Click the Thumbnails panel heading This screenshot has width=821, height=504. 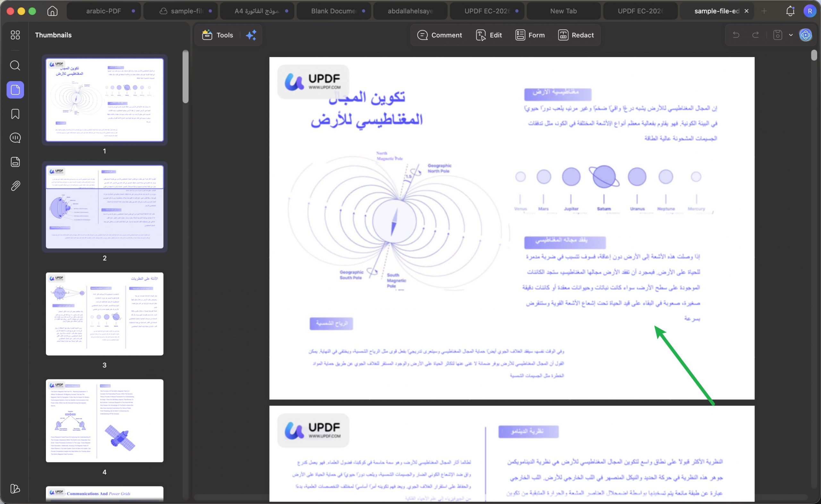(x=53, y=35)
